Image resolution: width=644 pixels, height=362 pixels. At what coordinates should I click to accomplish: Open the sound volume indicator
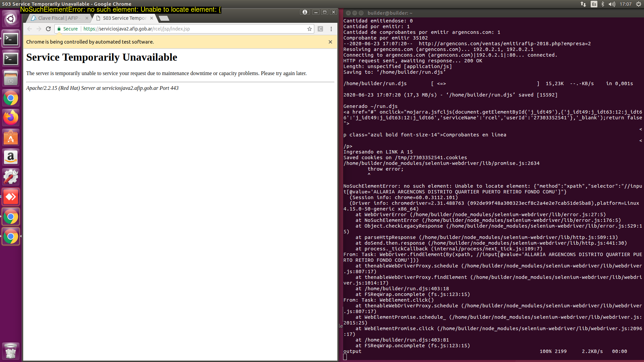click(612, 4)
